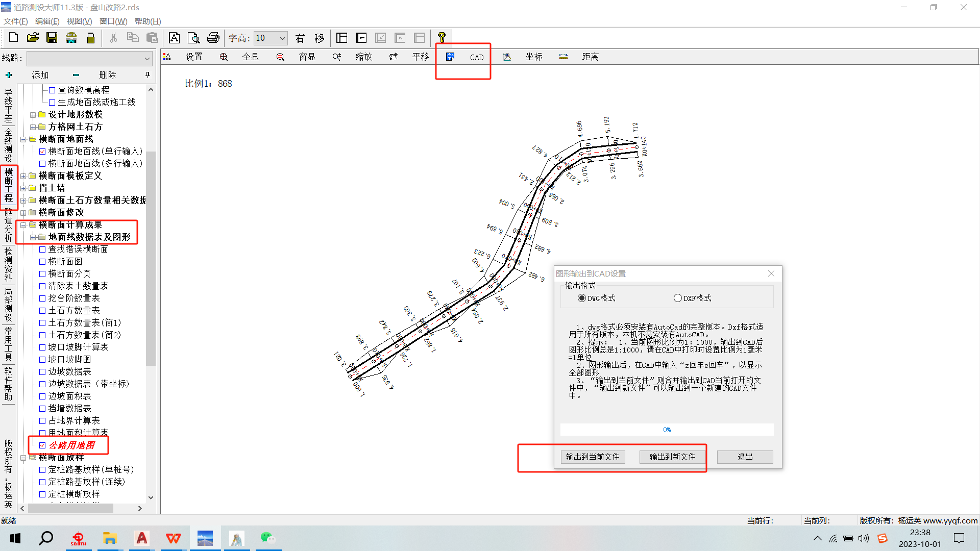This screenshot has height=551, width=980.
Task: Click the padlock lock icon
Action: [x=91, y=38]
